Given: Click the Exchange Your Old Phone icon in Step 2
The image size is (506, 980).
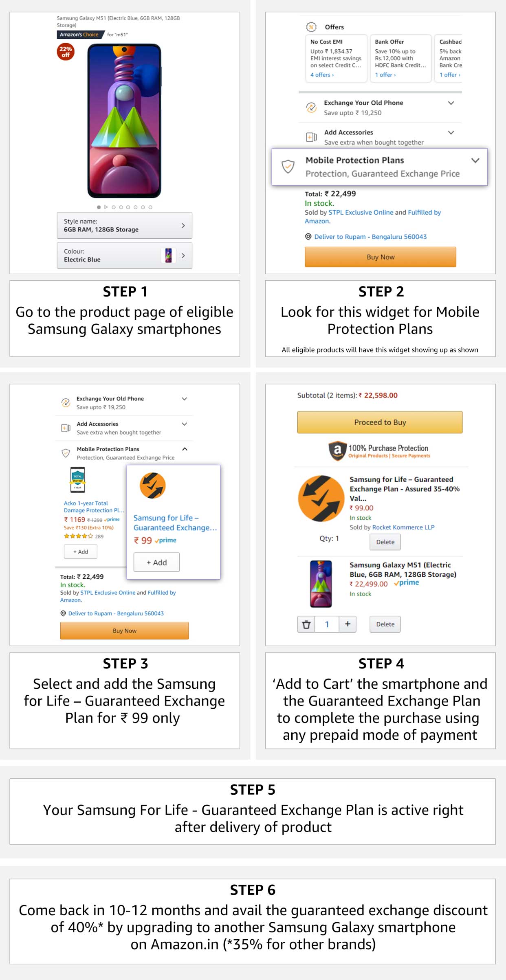Looking at the screenshot, I should 311,108.
